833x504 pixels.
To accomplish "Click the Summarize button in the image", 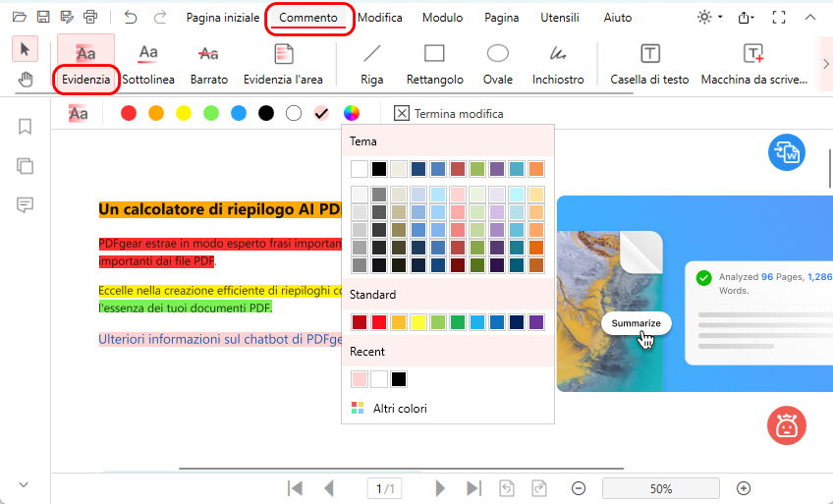I will coord(636,323).
